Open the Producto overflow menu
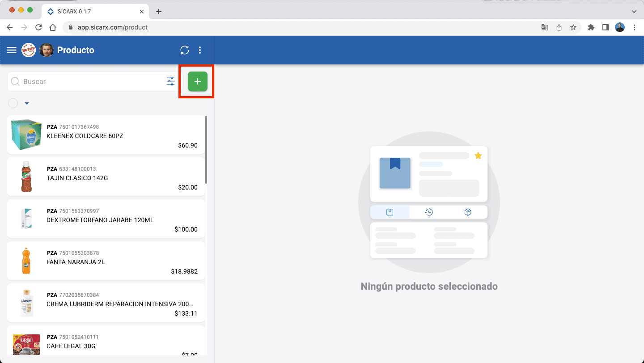 pos(200,50)
